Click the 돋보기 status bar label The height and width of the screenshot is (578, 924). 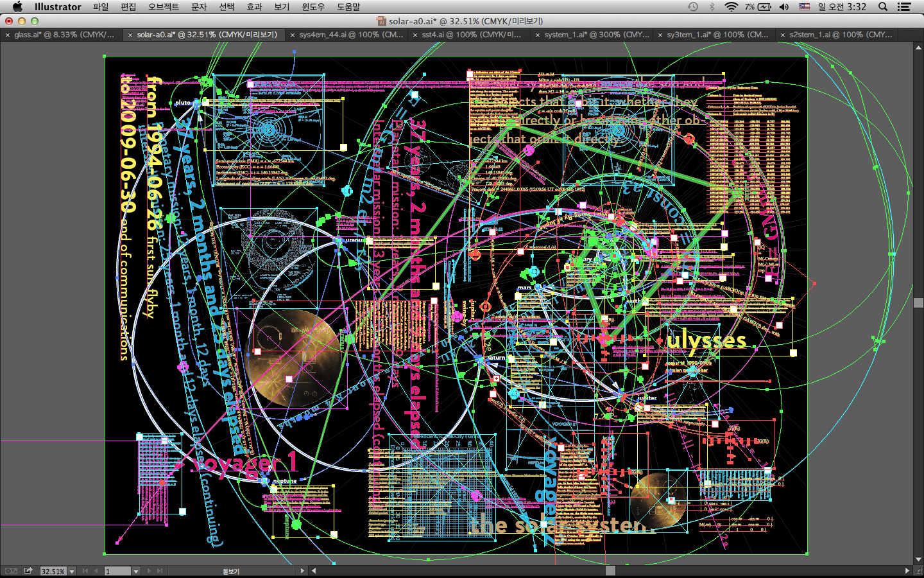pos(230,572)
